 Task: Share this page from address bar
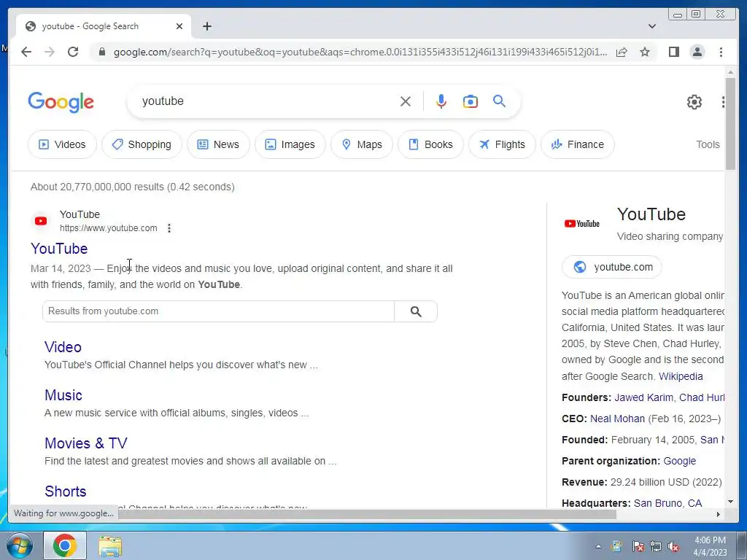click(622, 52)
